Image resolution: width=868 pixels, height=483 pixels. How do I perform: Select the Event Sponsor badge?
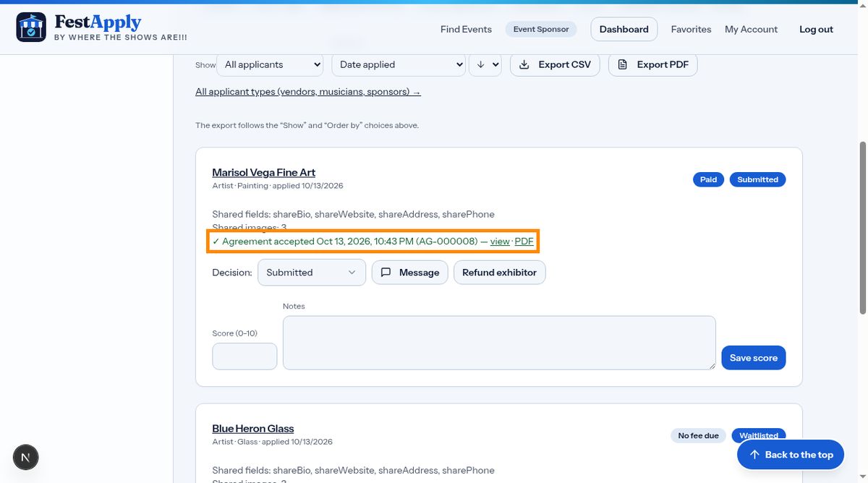click(x=541, y=29)
